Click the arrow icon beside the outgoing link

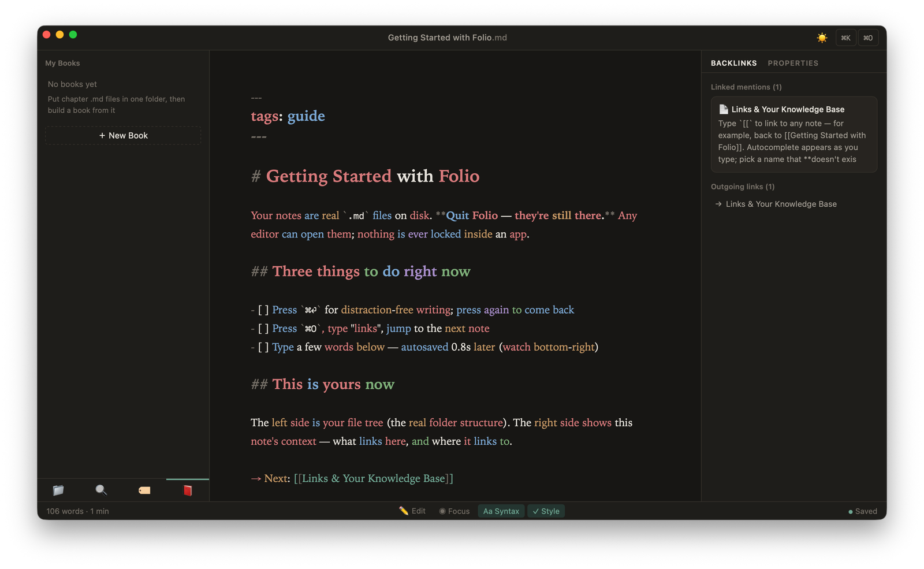718,204
